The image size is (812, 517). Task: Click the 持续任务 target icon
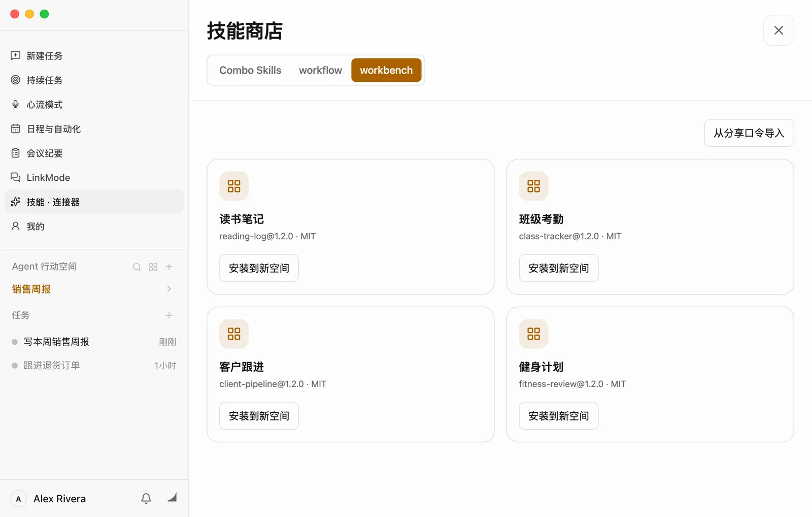[16, 80]
